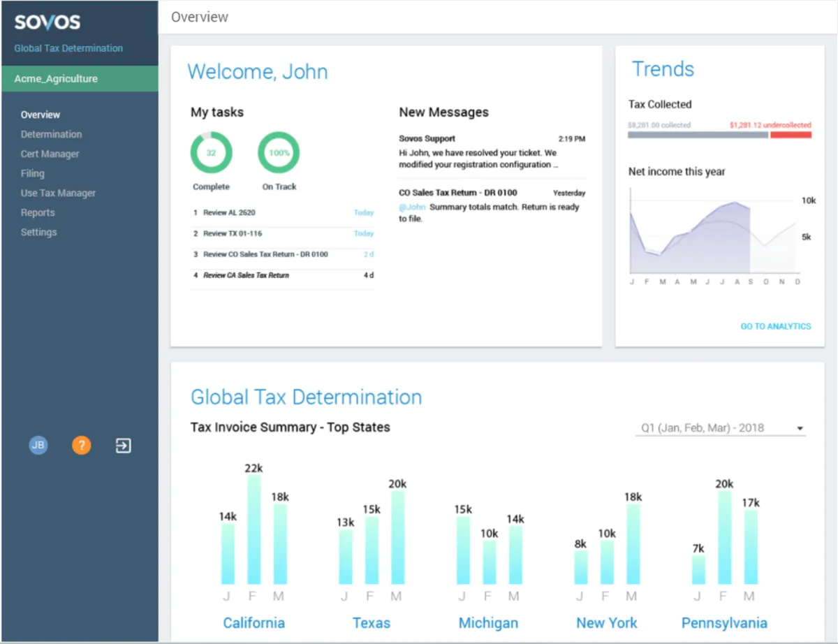Click the Pennsylvania state link

coord(723,623)
